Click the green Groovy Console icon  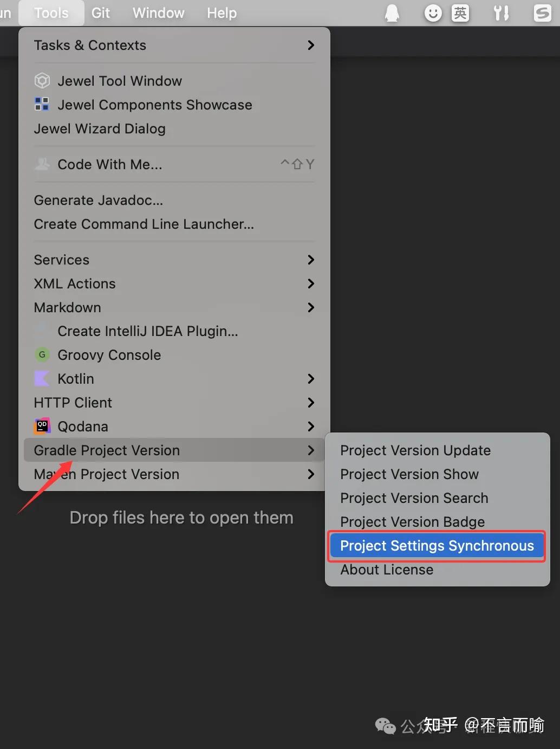pyautogui.click(x=42, y=354)
